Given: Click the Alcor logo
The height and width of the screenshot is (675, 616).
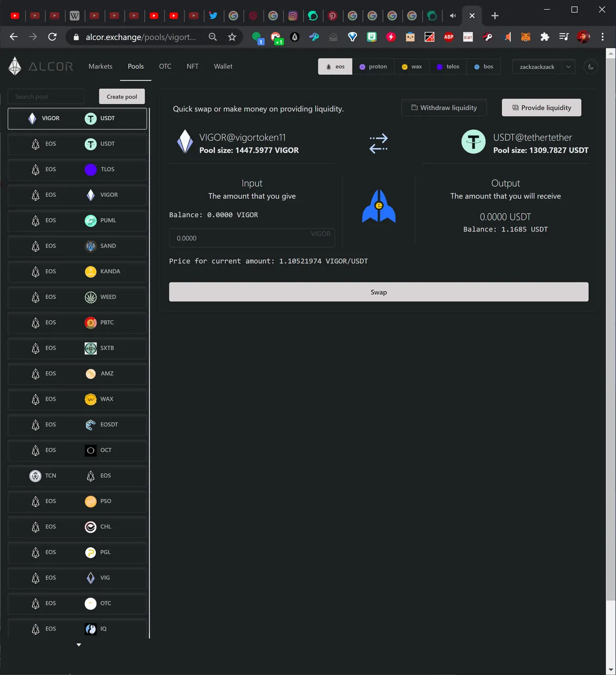Looking at the screenshot, I should 41,66.
